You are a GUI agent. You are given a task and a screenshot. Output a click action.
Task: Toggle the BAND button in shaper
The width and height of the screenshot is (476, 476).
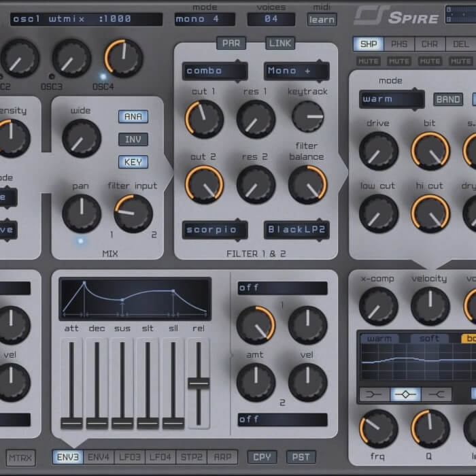pyautogui.click(x=448, y=99)
